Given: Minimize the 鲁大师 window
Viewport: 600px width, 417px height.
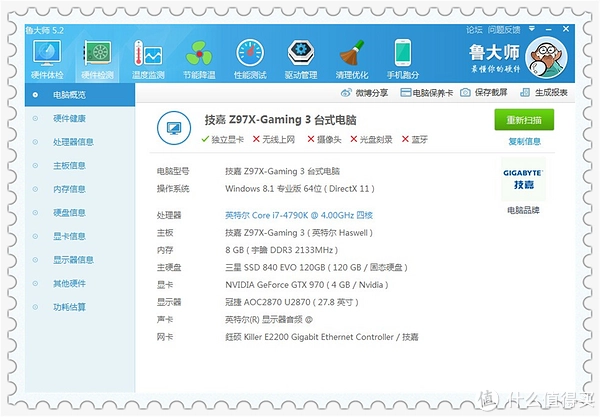Looking at the screenshot, I should (549, 29).
